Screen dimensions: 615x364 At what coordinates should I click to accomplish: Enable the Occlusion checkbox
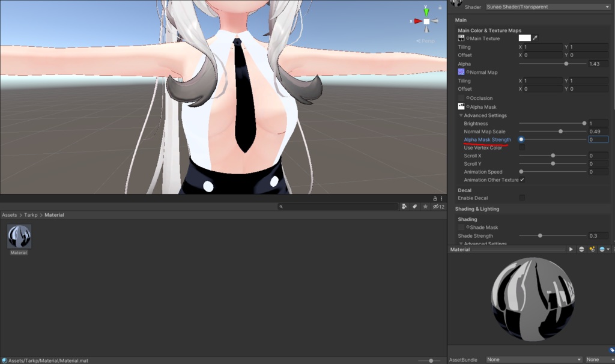(462, 98)
